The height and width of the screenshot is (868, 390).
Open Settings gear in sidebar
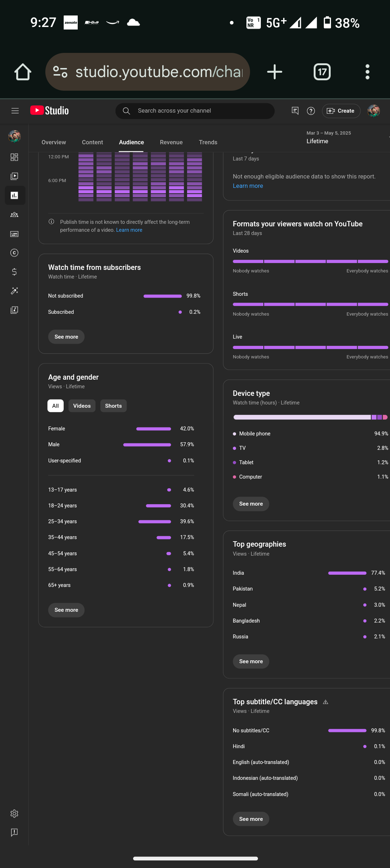(14, 814)
